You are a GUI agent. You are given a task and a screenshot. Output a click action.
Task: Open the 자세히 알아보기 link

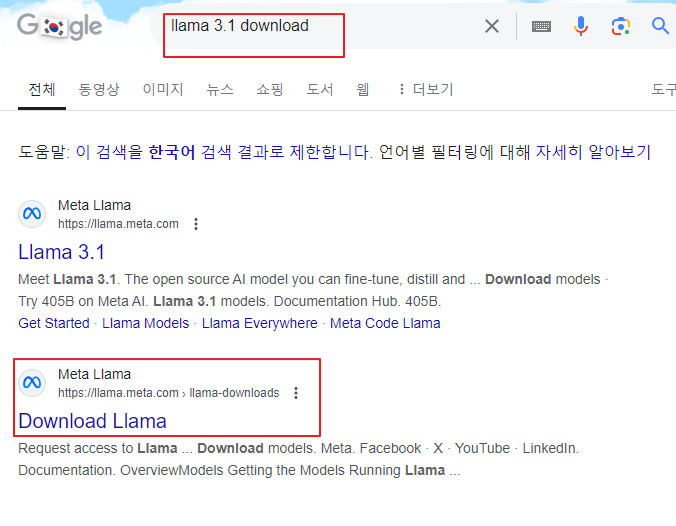pos(593,152)
